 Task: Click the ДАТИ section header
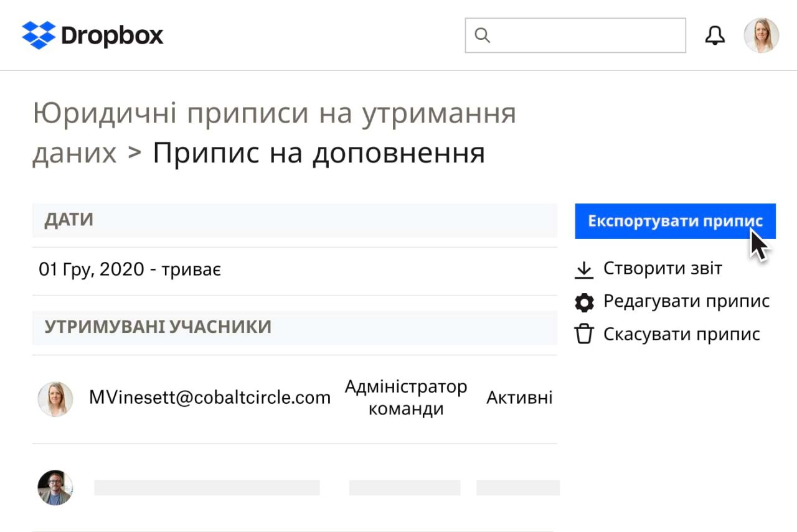(x=68, y=220)
